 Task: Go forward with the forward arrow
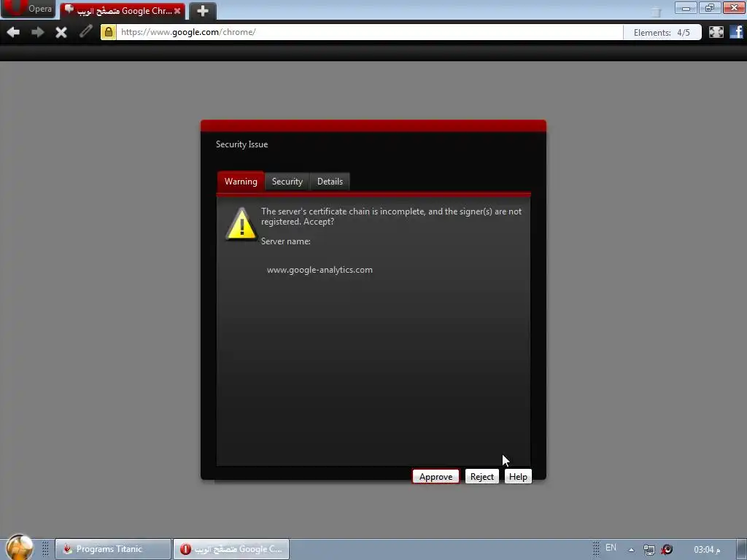click(x=38, y=32)
